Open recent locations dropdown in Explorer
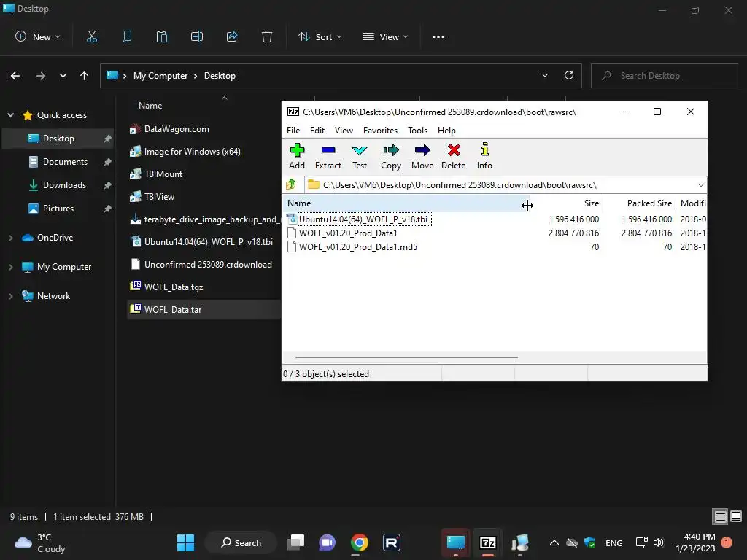Viewport: 747px width, 560px height. click(x=63, y=76)
